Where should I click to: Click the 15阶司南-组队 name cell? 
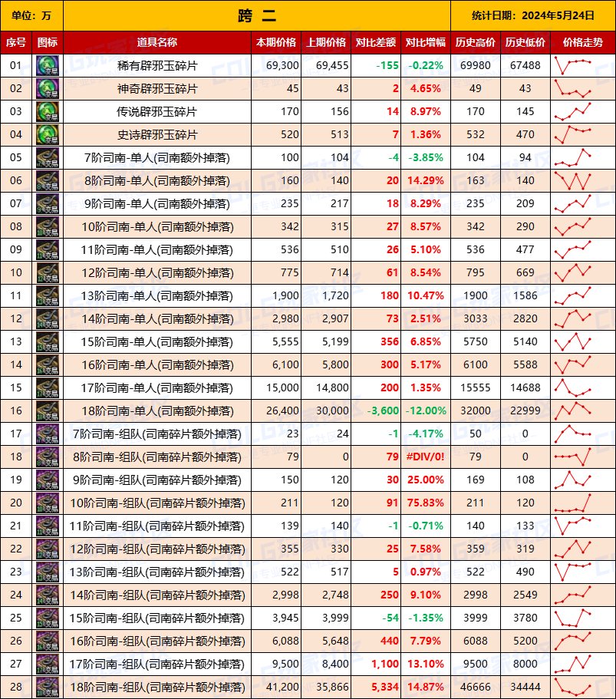click(157, 618)
